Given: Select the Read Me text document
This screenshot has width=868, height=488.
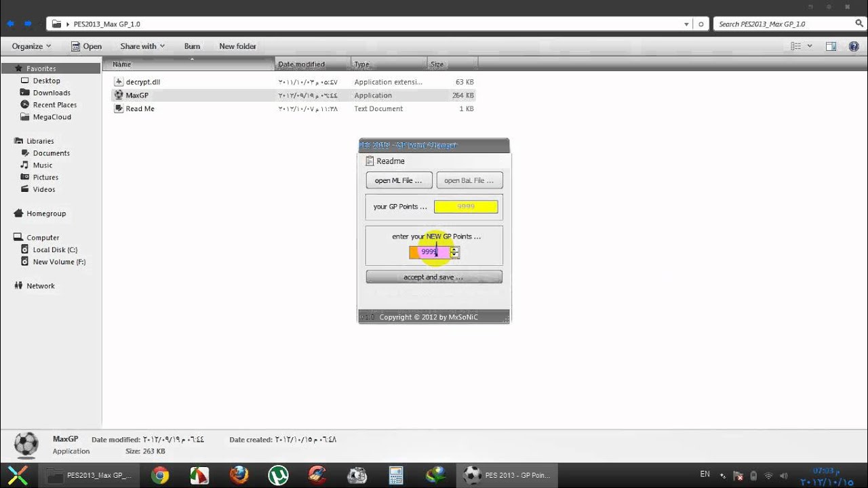Looking at the screenshot, I should (x=294, y=108).
